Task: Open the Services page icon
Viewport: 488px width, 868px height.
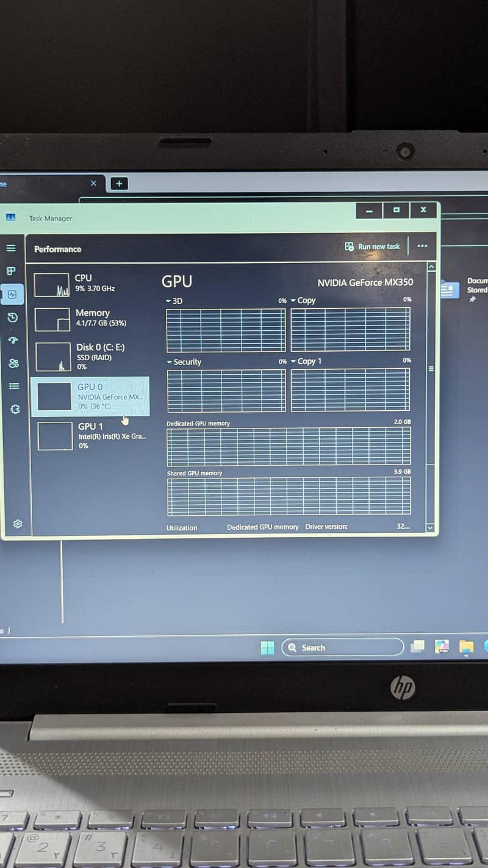Action: coord(15,410)
